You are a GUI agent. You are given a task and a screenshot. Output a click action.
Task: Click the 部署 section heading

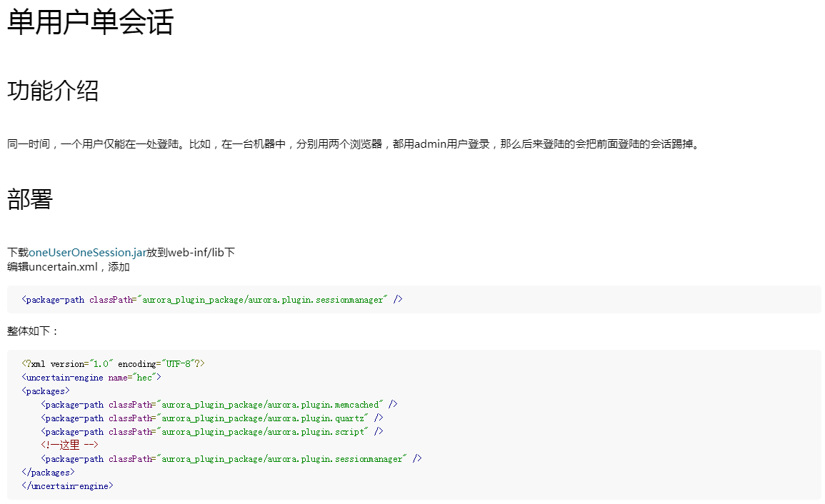click(x=30, y=199)
